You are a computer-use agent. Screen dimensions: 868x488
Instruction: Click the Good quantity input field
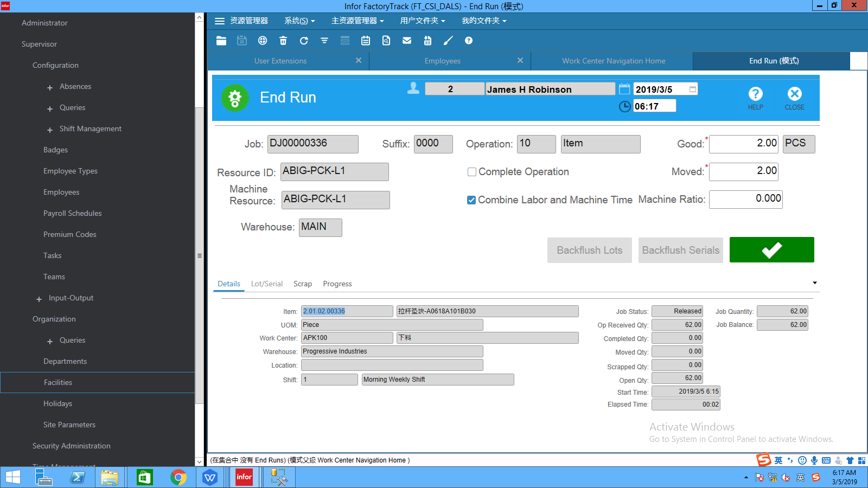coord(743,144)
